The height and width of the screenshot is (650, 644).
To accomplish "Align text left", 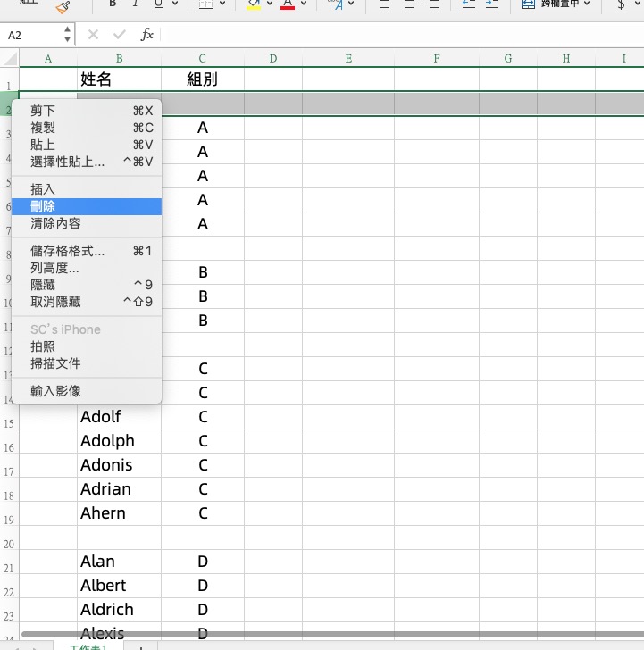I will click(386, 4).
